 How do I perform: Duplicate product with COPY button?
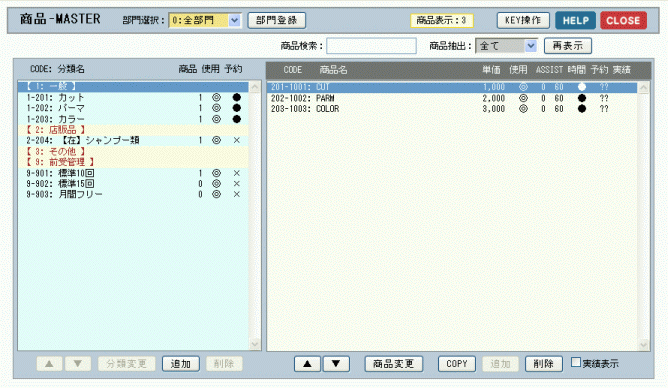coord(457,364)
